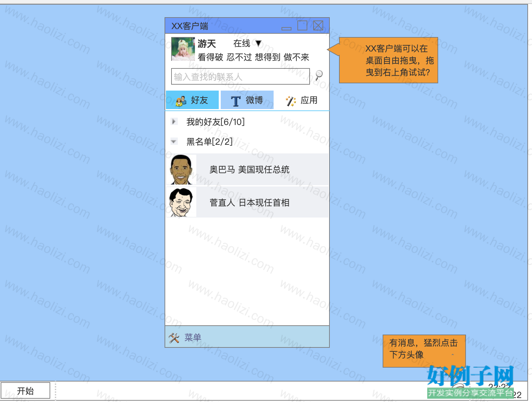
Task: Close the XX客户端 window
Action: pos(318,25)
